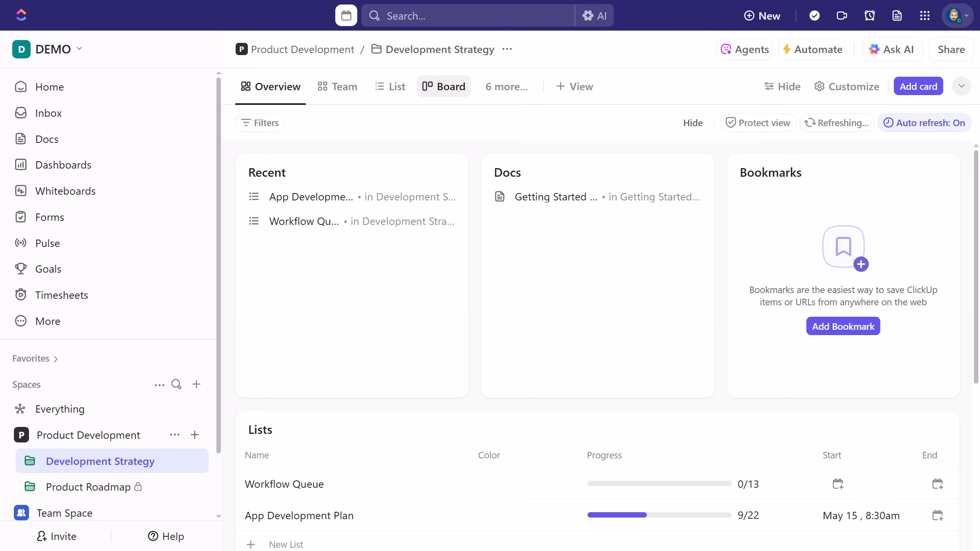Open the My Tasks checkmark icon
Screen dimensions: 980x551
click(814, 16)
